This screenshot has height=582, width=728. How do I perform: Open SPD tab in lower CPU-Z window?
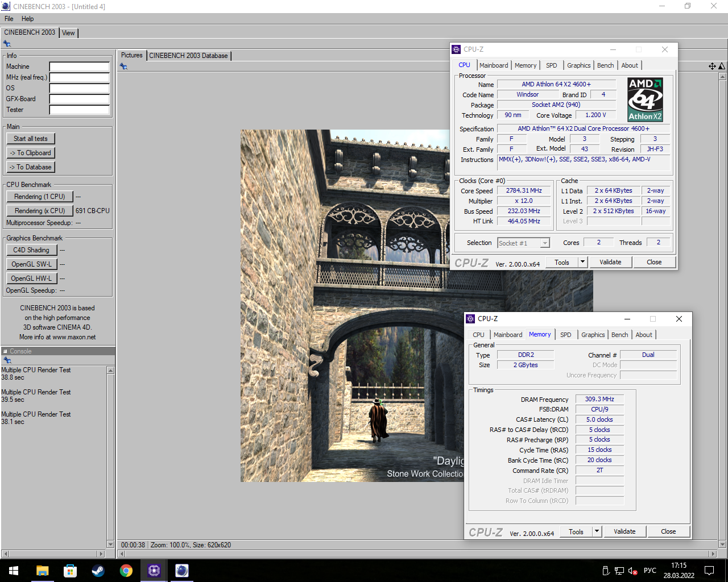(x=565, y=335)
